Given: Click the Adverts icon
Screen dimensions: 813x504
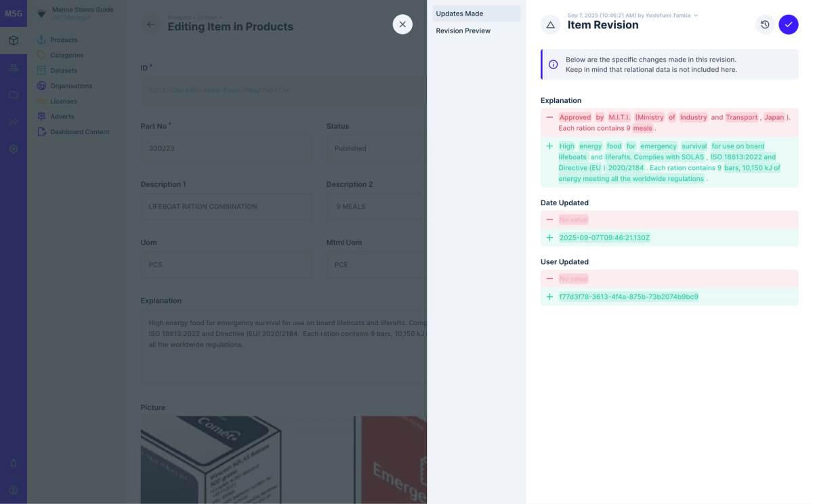Looking at the screenshot, I should coord(41,117).
